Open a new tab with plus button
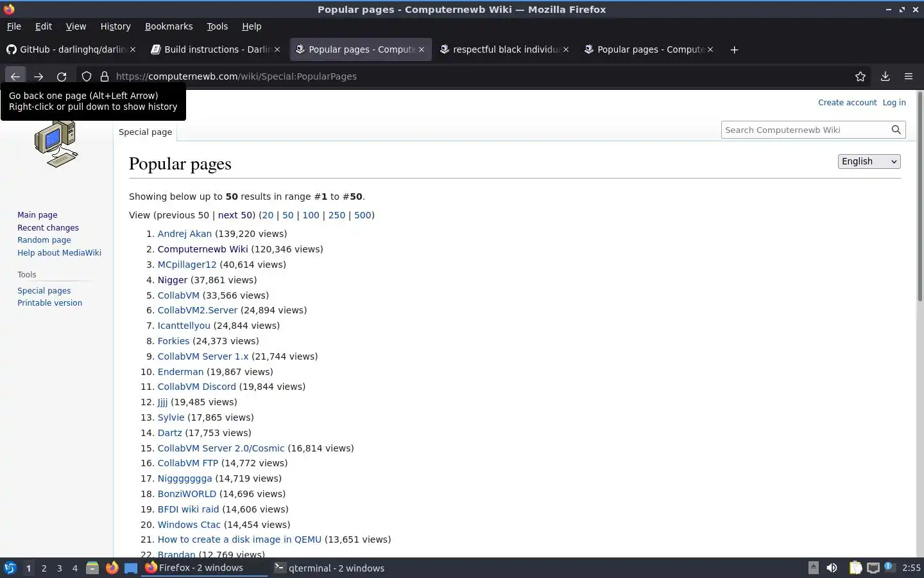 (x=735, y=49)
